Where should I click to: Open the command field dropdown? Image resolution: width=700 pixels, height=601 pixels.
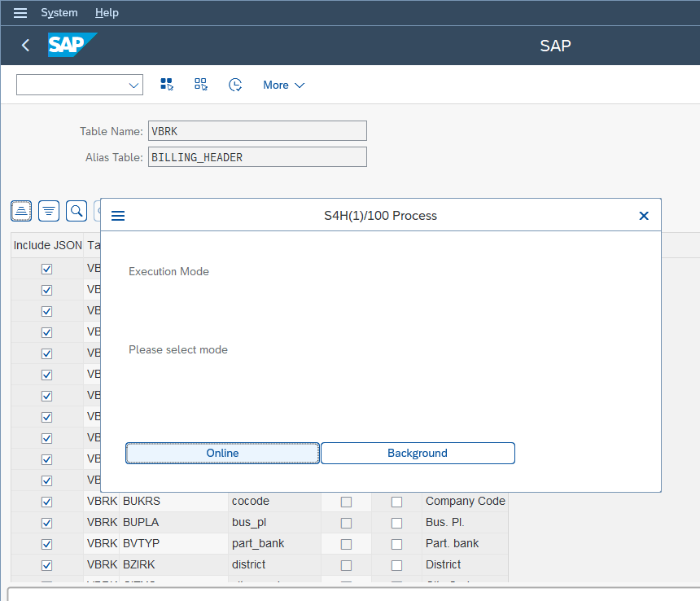pos(133,85)
